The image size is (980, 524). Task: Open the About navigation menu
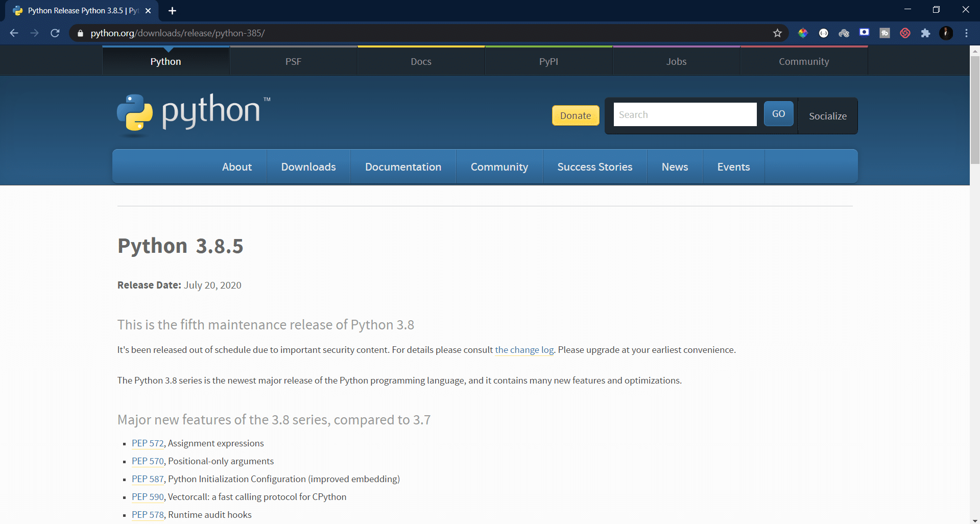point(237,167)
